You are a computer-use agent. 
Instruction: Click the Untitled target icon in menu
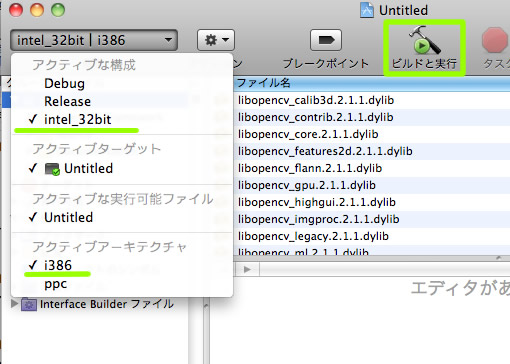(52, 169)
